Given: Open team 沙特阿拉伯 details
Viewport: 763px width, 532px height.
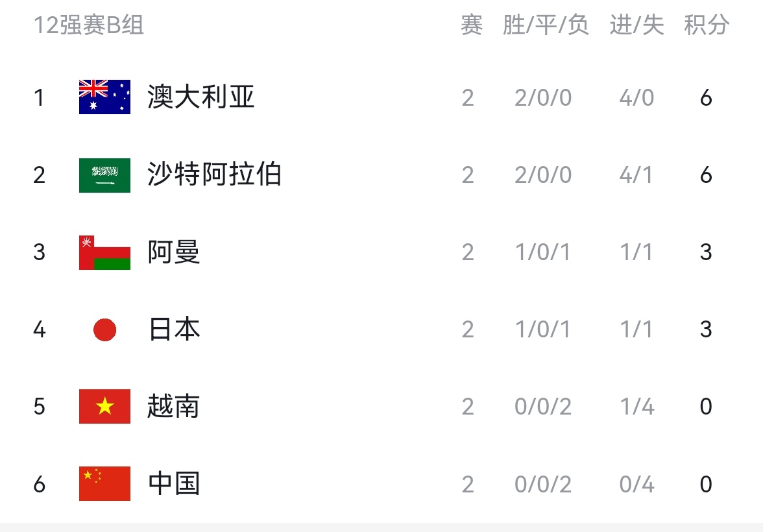Looking at the screenshot, I should [214, 175].
